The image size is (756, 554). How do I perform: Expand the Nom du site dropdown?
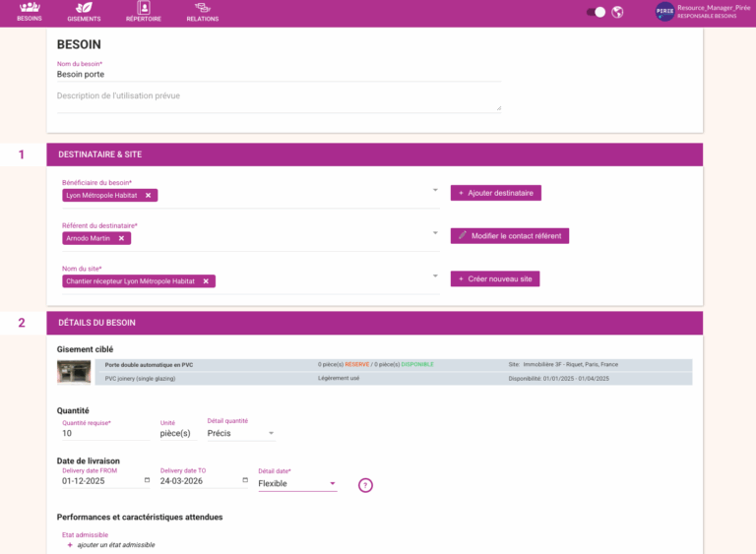[x=435, y=277]
